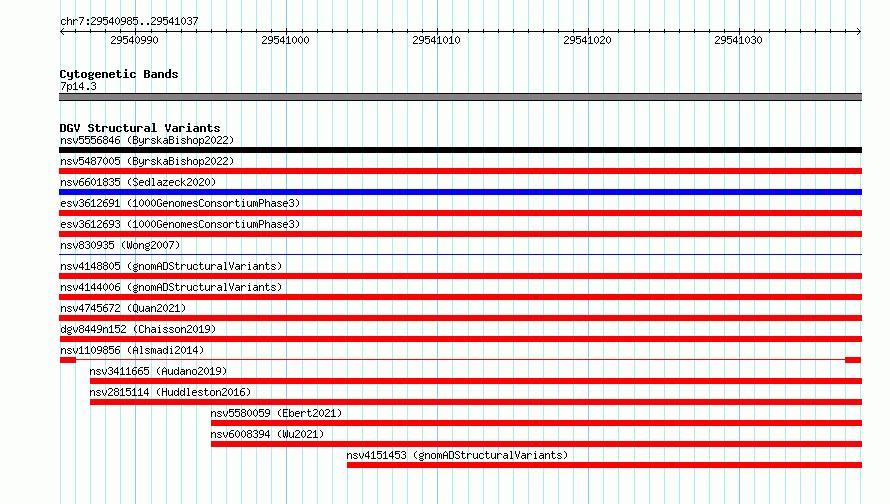Select the red nsv2815114 variant bar
Image resolution: width=890 pixels, height=504 pixels.
[476, 402]
